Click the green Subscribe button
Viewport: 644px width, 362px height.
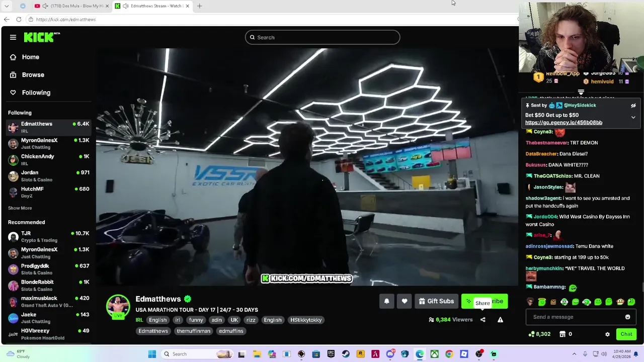click(485, 301)
